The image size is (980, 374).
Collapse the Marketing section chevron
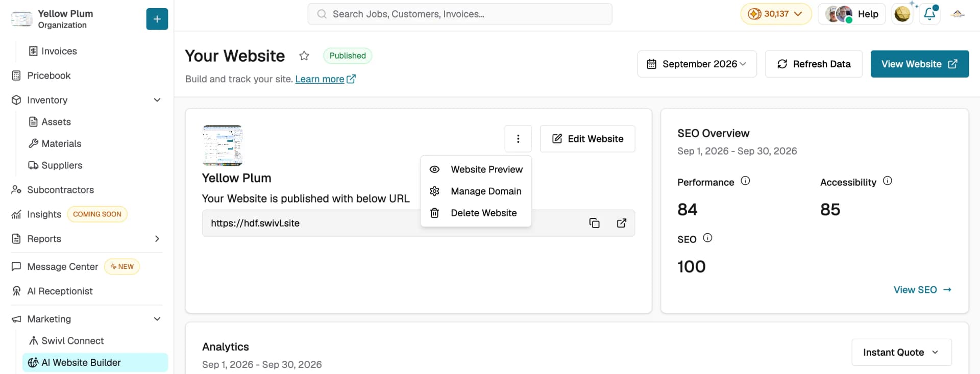click(157, 319)
